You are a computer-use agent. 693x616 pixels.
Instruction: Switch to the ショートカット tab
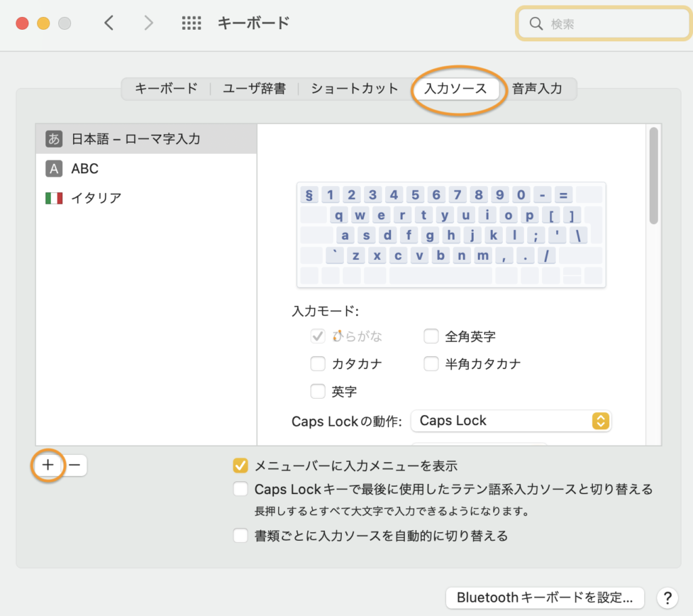click(x=355, y=89)
